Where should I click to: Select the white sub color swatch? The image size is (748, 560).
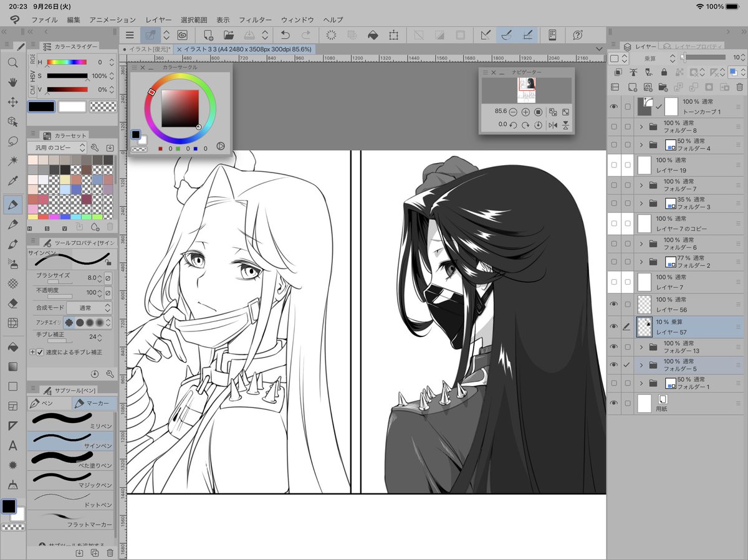tap(72, 107)
